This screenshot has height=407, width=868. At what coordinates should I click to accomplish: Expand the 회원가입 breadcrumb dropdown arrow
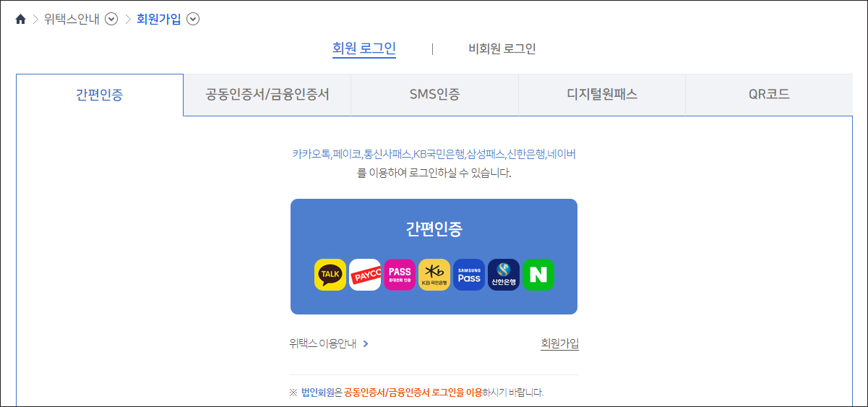[x=193, y=20]
